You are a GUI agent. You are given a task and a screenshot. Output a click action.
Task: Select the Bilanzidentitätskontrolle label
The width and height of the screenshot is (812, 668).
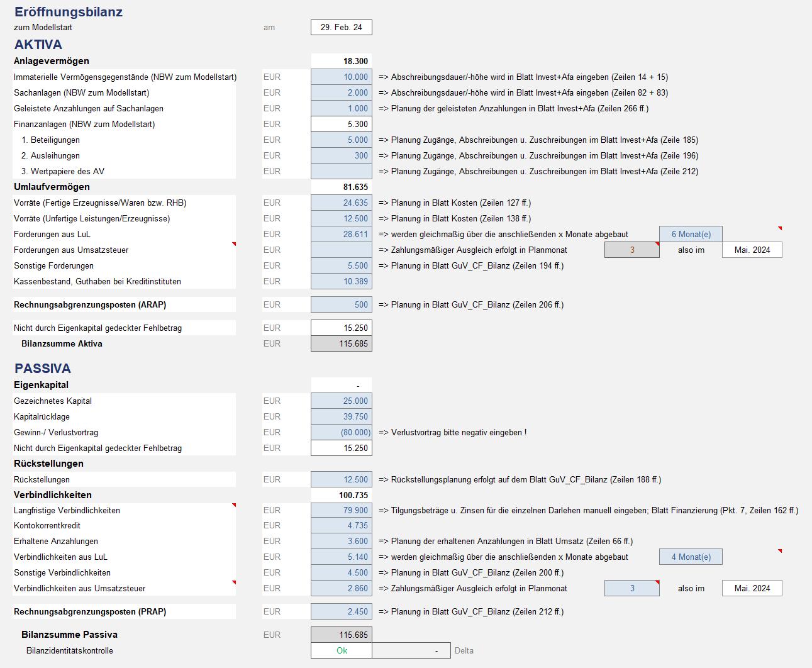(x=70, y=650)
